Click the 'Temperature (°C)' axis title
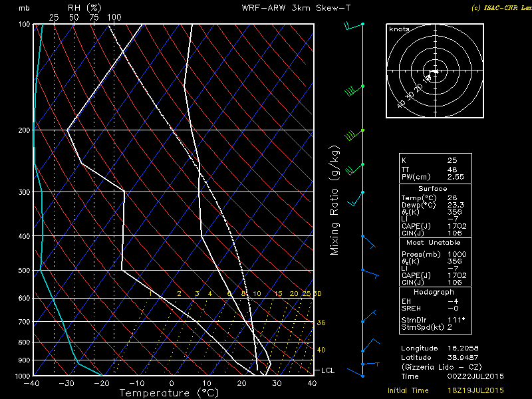Image resolution: width=532 pixels, height=399 pixels. (x=169, y=393)
